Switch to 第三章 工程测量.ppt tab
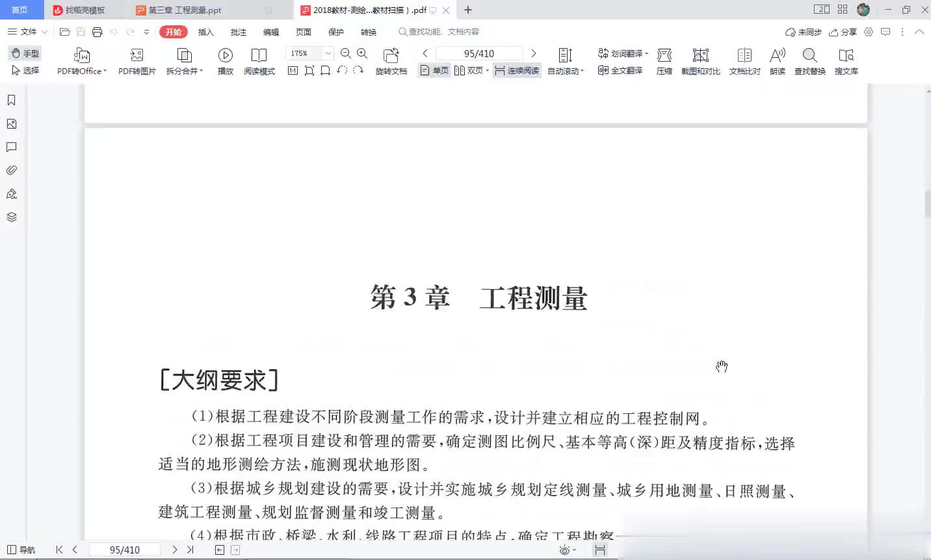 pyautogui.click(x=185, y=10)
